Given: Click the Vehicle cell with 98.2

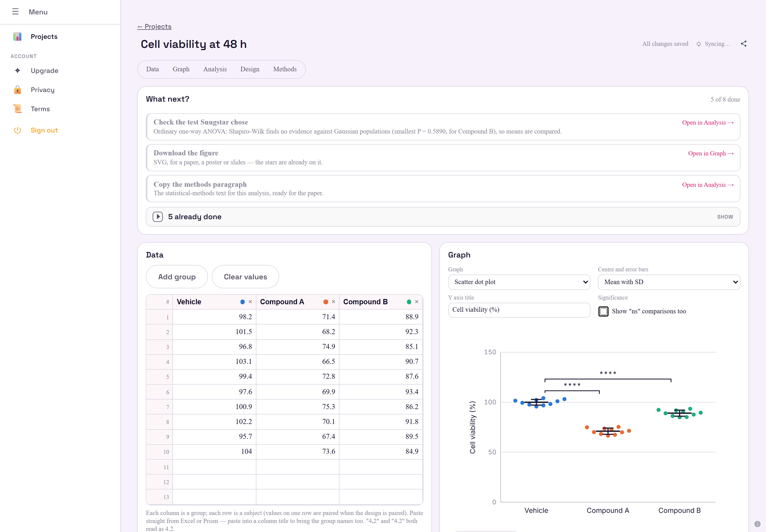Looking at the screenshot, I should tap(214, 317).
